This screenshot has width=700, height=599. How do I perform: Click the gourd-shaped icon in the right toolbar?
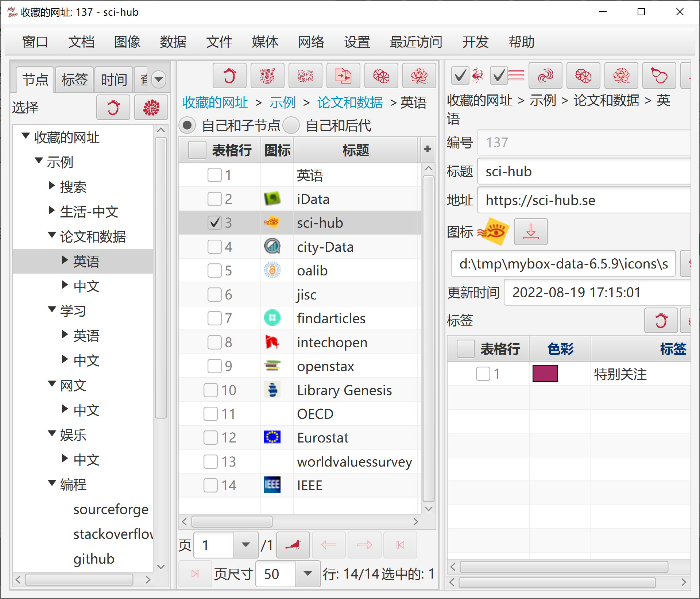[x=659, y=76]
